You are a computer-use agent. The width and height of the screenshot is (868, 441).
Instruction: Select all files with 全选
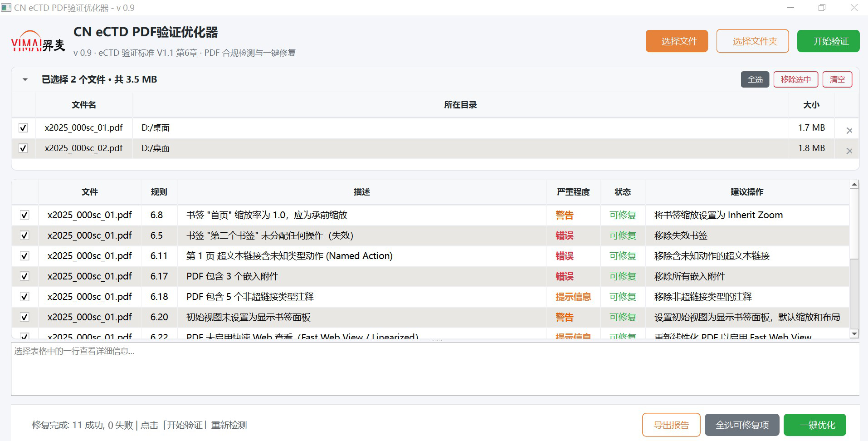(x=755, y=79)
